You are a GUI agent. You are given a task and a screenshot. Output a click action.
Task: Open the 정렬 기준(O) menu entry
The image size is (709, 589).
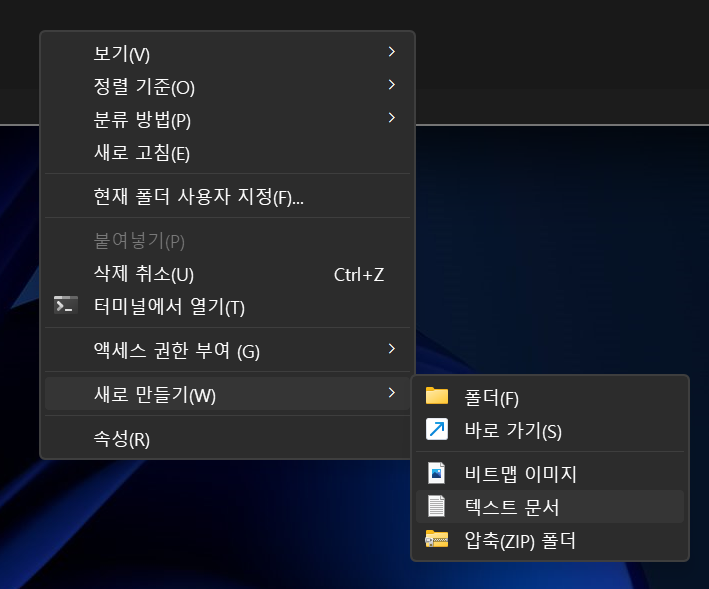pyautogui.click(x=227, y=86)
